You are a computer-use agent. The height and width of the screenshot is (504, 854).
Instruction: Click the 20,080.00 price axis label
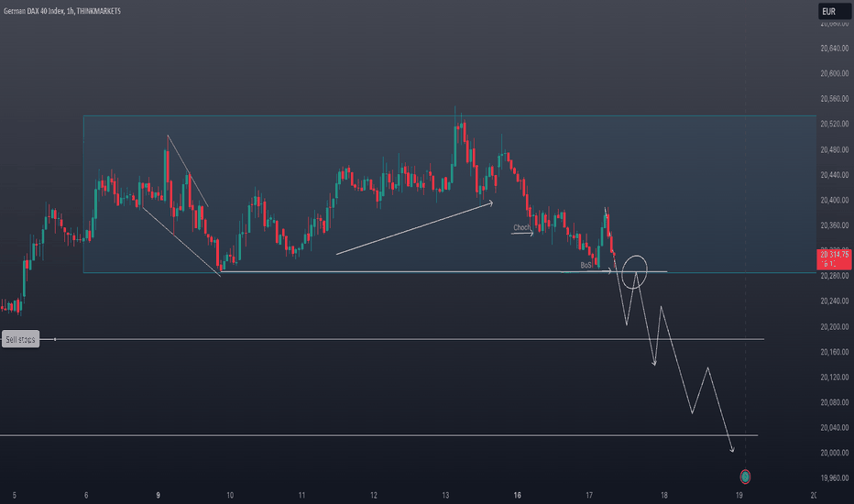(835, 402)
